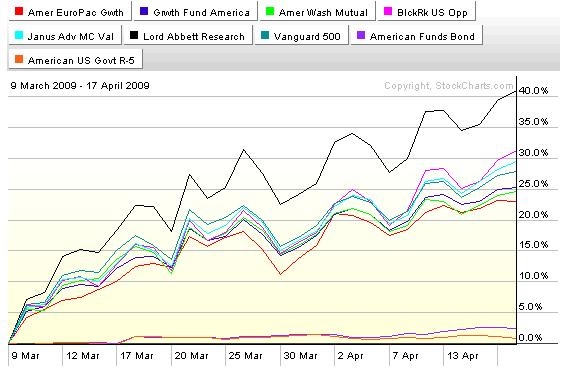Click the '10.0%' y-axis label
Image resolution: width=571 pixels, height=387 pixels.
tap(533, 276)
